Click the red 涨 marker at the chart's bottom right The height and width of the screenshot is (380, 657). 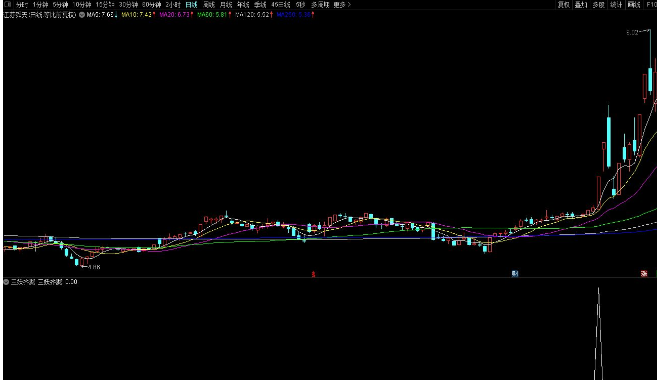click(644, 274)
